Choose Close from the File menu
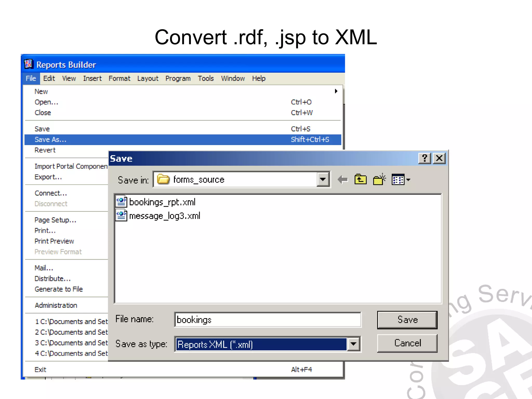Viewport: 532px width, 399px height. 183,113
